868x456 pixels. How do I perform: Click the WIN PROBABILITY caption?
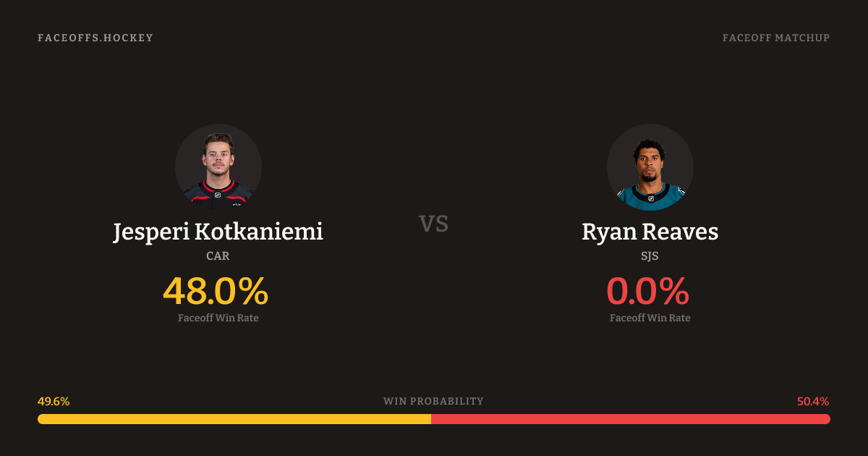[x=433, y=401]
